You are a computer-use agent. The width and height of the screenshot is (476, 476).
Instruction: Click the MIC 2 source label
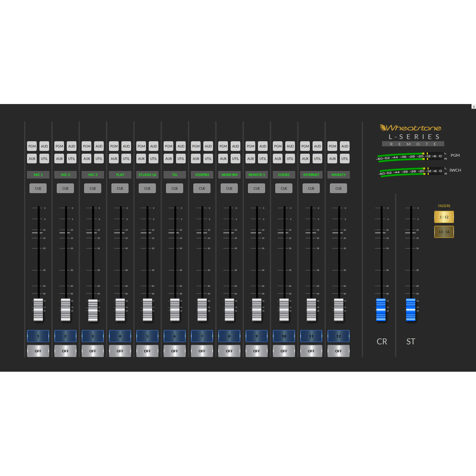pos(65,175)
